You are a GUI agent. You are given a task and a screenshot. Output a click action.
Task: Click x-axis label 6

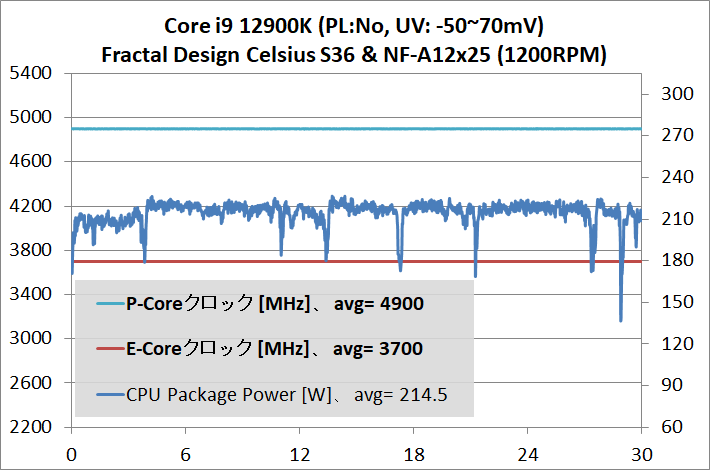(x=186, y=455)
